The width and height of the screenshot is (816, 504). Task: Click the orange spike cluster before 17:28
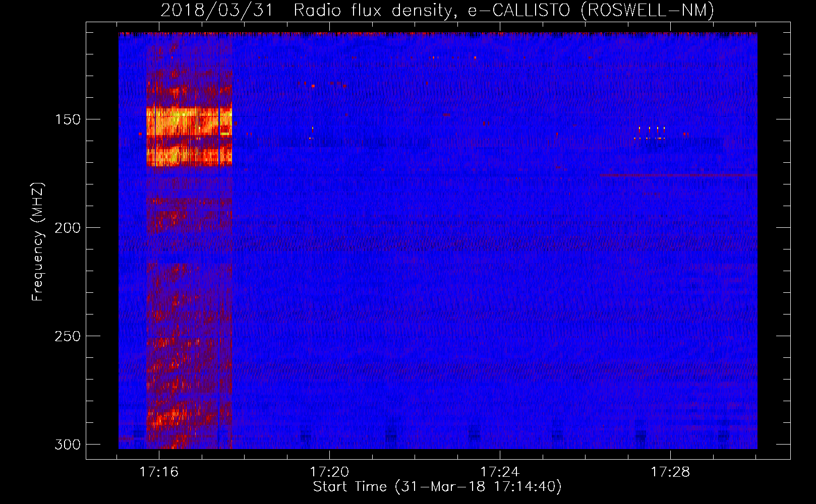[x=650, y=133]
